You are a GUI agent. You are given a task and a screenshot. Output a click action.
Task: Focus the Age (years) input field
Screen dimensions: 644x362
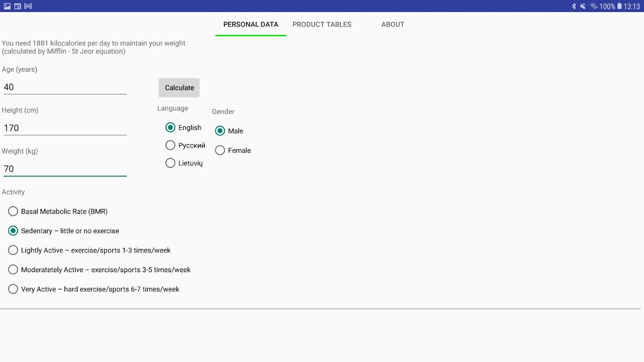pos(65,87)
